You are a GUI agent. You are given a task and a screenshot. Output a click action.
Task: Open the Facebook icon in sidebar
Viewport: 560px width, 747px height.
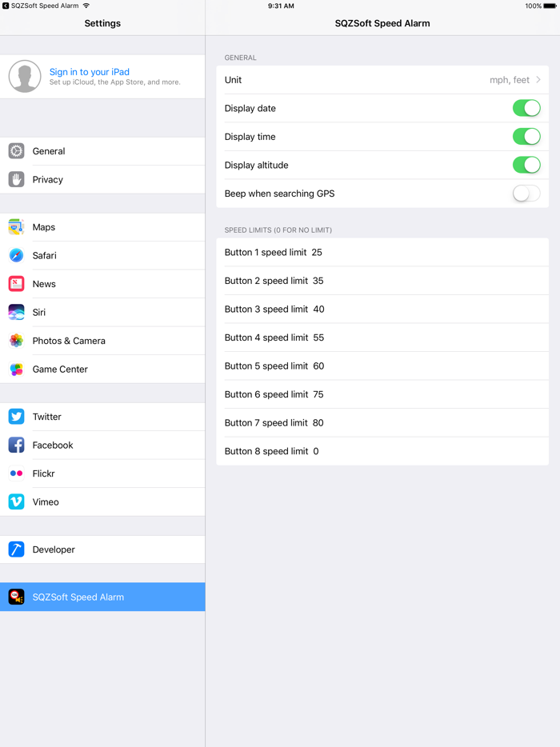point(16,445)
